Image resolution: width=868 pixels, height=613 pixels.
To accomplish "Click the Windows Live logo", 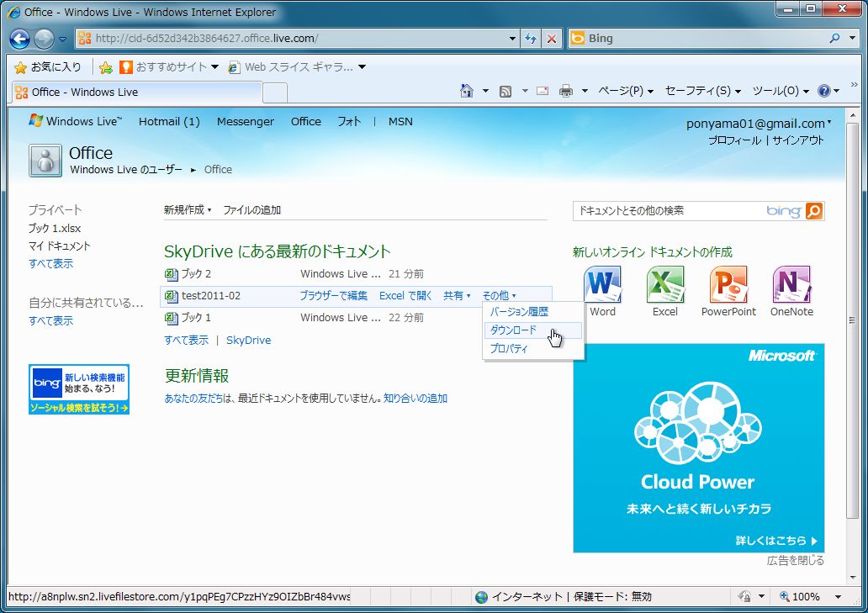I will (76, 121).
